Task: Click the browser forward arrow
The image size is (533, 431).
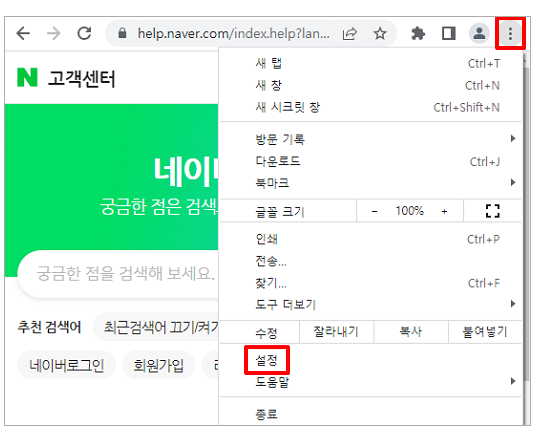Action: 53,33
